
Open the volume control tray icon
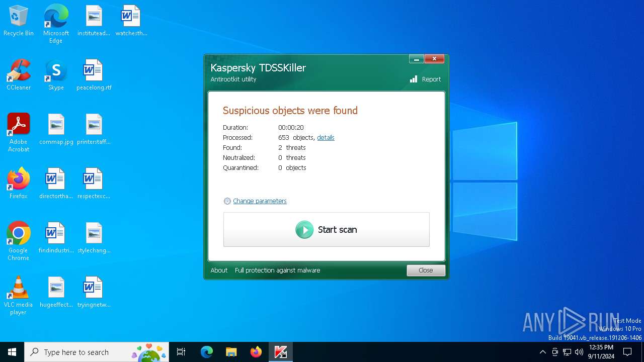[x=579, y=352]
